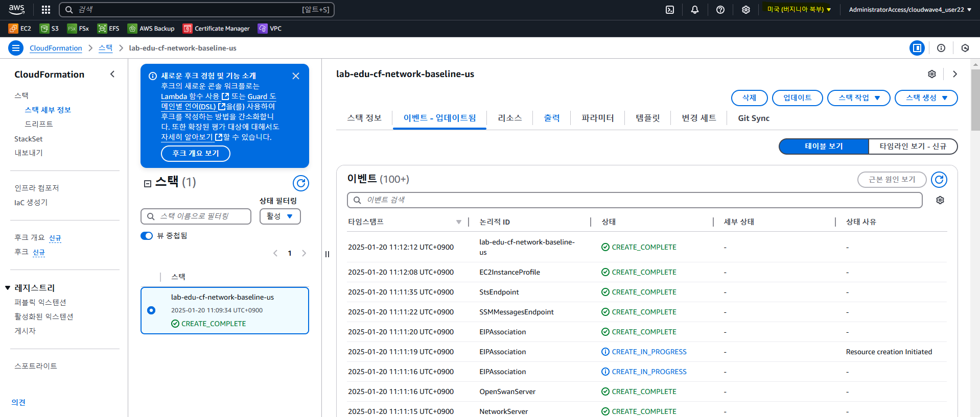Open CloudFormation breadcrumb link

pyautogui.click(x=56, y=48)
